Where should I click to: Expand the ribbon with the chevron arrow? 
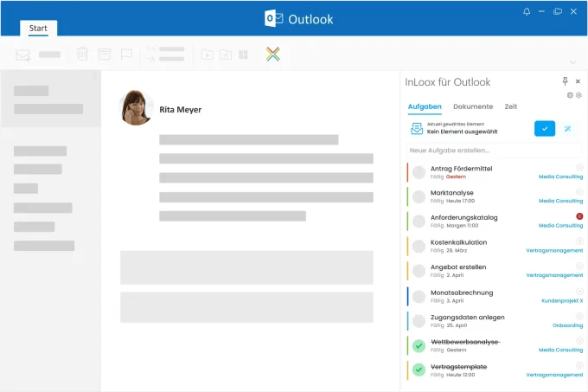click(x=572, y=62)
